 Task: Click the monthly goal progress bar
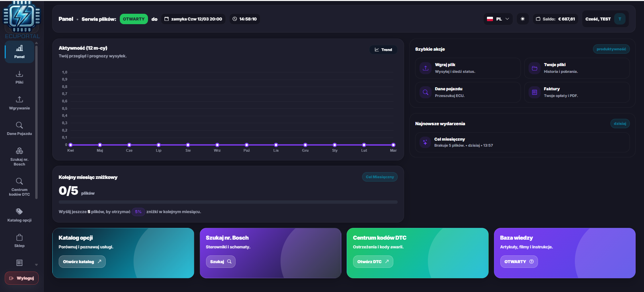(228, 202)
